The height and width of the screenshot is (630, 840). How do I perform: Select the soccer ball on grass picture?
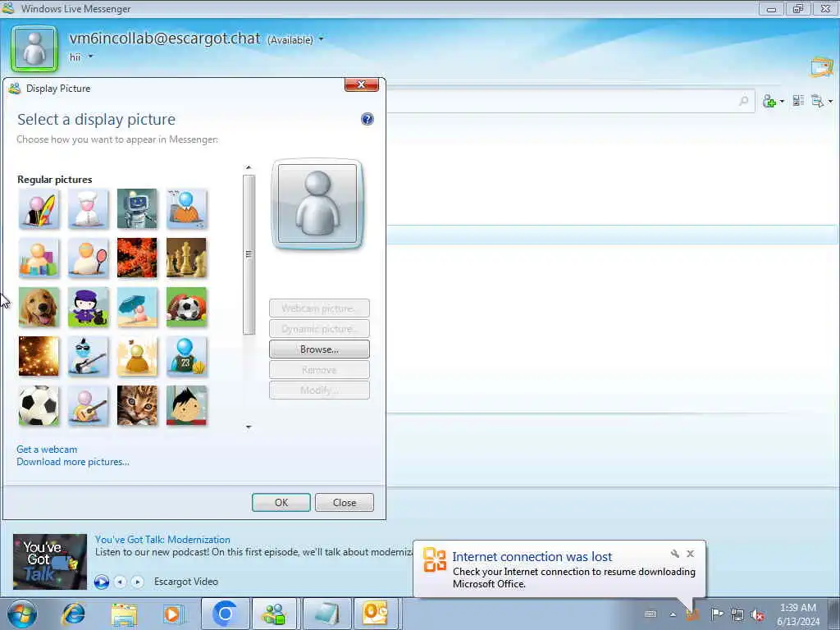[x=186, y=308]
